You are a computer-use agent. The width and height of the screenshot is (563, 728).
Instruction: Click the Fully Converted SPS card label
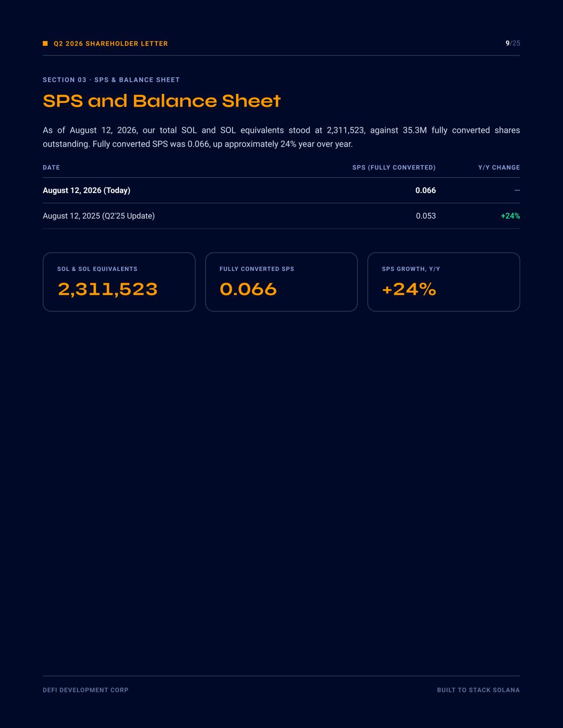[257, 269]
